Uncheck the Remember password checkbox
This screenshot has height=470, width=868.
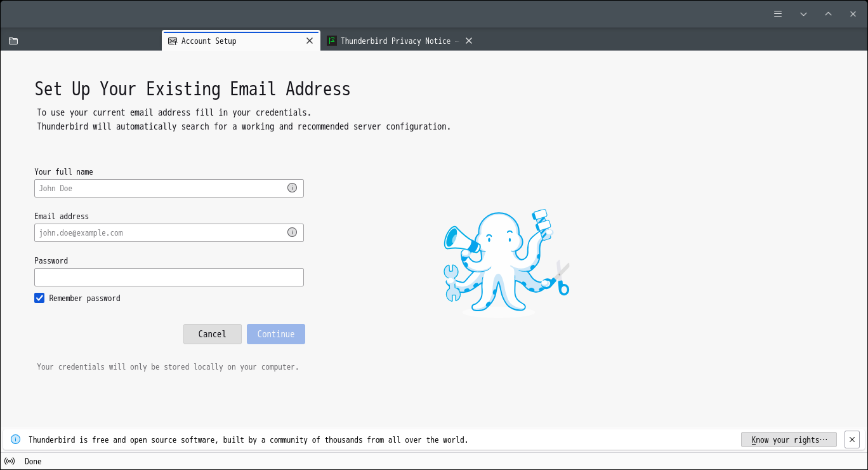(x=39, y=298)
